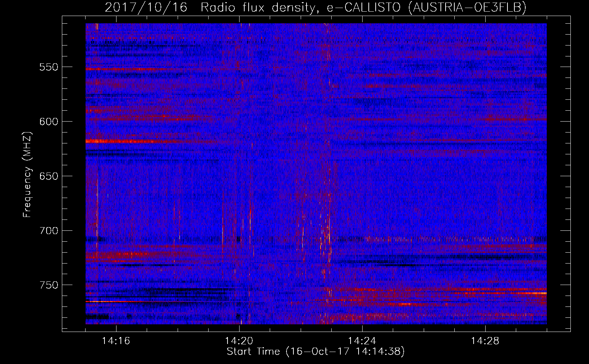This screenshot has width=589, height=364.
Task: Click the 550 frequency tick label
Action: click(49, 67)
